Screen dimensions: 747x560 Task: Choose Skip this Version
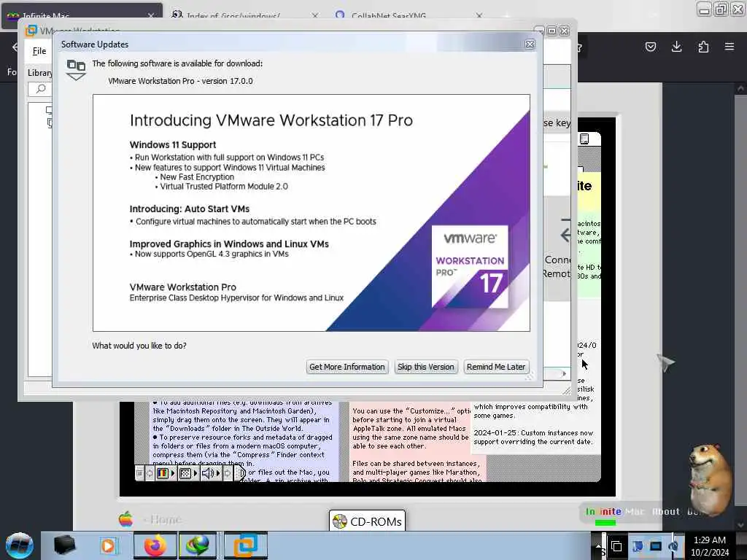(x=425, y=367)
